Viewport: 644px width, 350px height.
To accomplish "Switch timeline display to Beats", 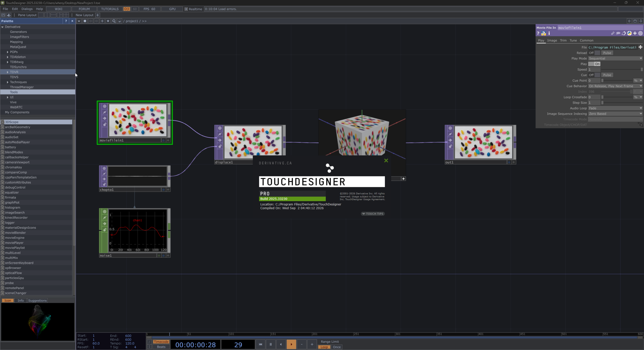I will point(161,347).
